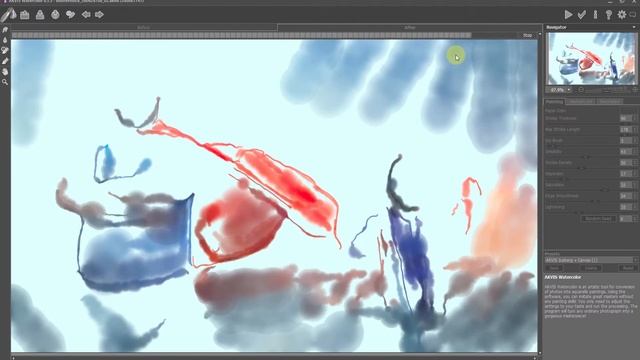Click the share/publish speech bubble icon
The height and width of the screenshot is (360, 640).
click(71, 15)
